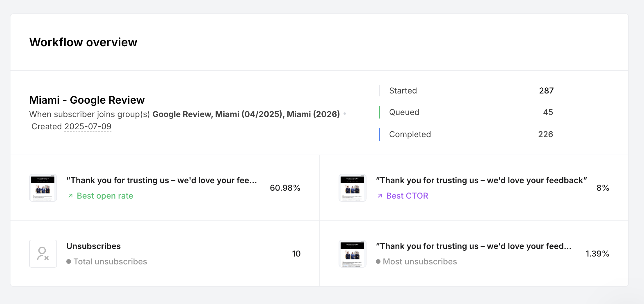
Task: Click the green arrow beside Best open rate
Action: click(70, 196)
